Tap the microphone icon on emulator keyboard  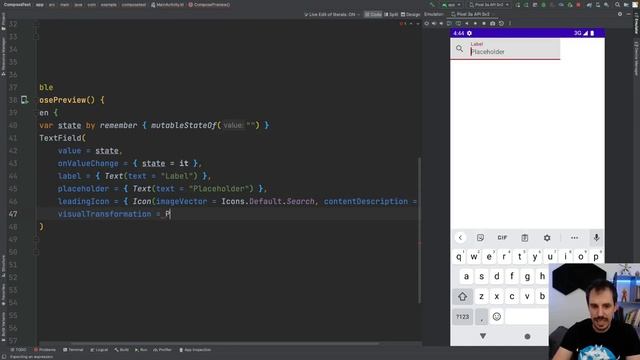(x=596, y=238)
